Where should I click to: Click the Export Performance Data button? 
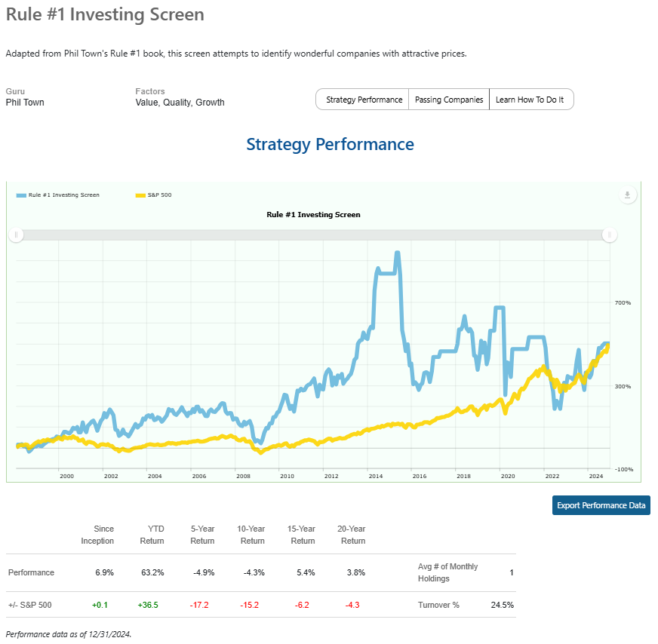coord(601,505)
